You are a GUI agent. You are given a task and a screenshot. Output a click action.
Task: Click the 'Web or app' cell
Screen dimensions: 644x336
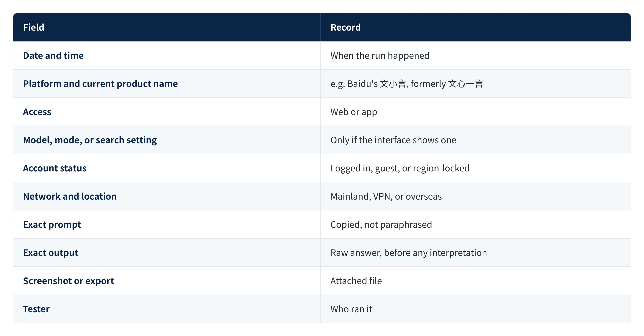pyautogui.click(x=476, y=112)
